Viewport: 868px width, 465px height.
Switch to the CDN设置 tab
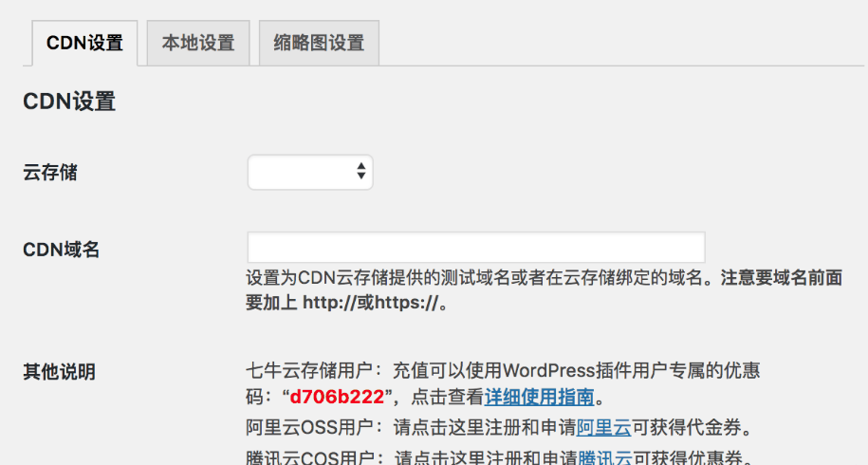point(84,43)
